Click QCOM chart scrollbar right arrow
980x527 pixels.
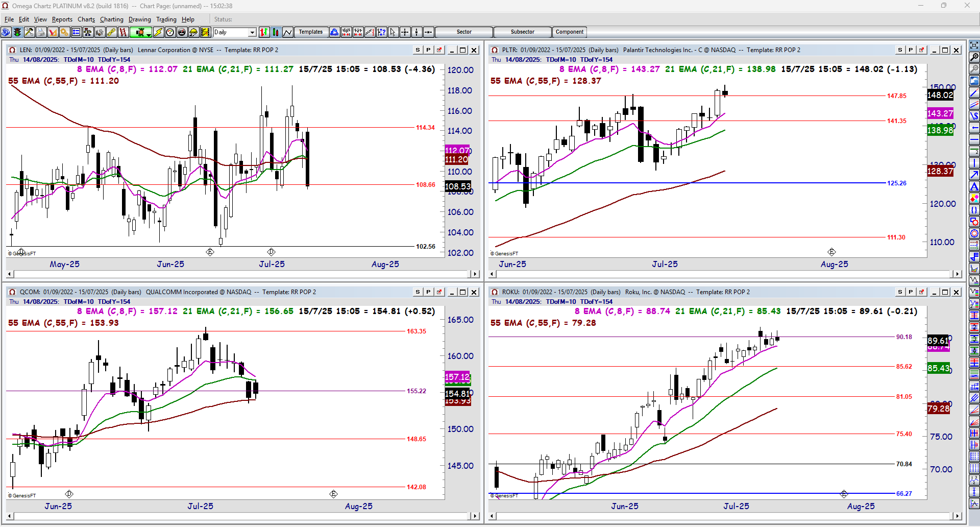[x=475, y=516]
